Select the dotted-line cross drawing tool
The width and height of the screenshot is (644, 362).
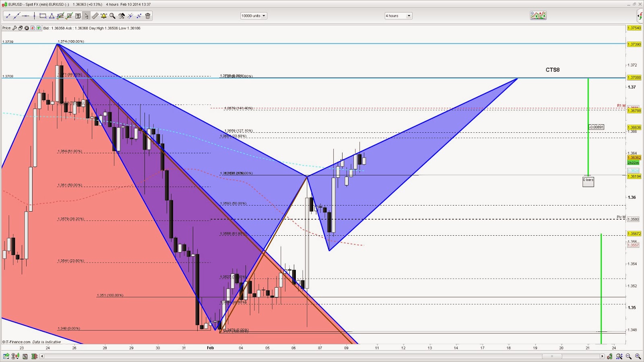139,16
